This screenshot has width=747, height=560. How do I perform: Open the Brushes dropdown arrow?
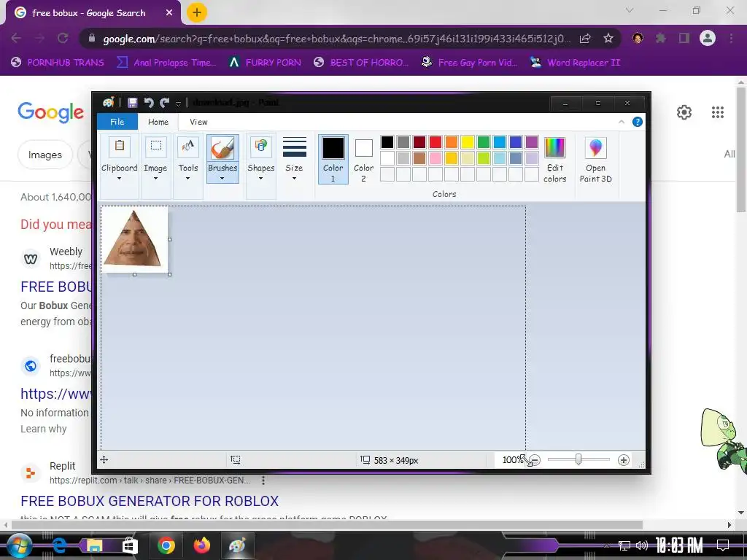click(x=222, y=179)
